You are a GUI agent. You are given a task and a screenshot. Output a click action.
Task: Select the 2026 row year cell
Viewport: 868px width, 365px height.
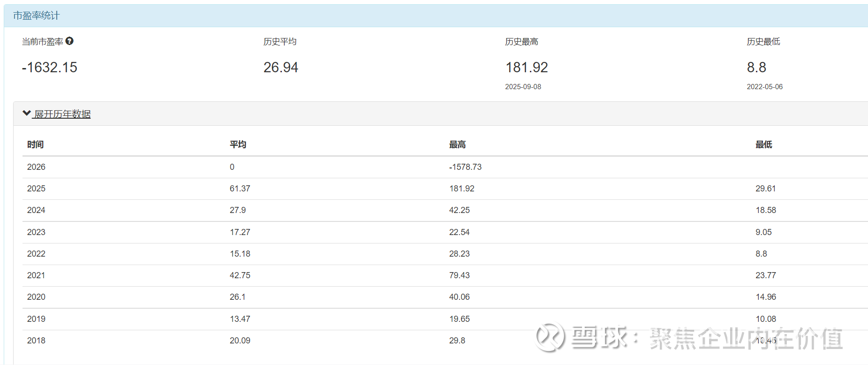tap(36, 167)
